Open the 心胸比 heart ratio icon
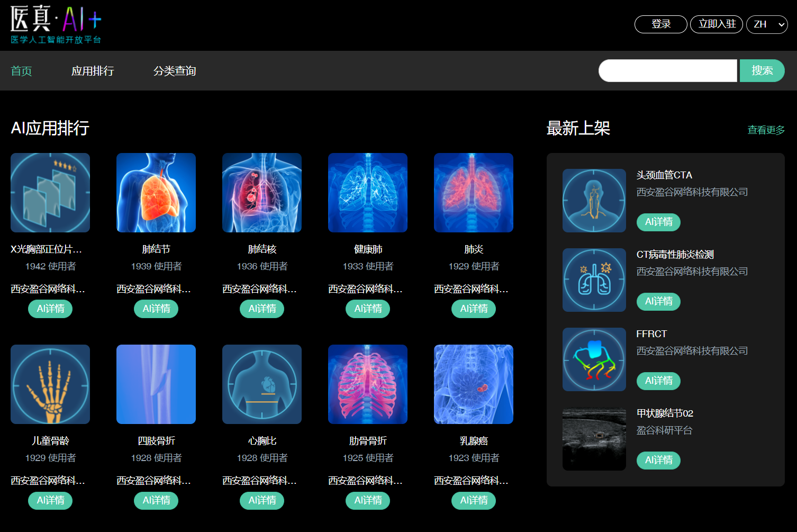Image resolution: width=797 pixels, height=532 pixels. point(262,384)
